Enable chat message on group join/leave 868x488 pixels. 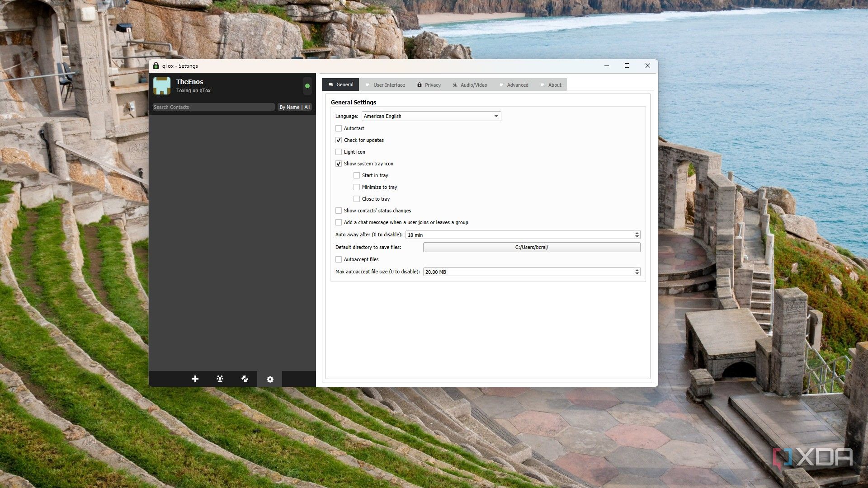tap(339, 222)
